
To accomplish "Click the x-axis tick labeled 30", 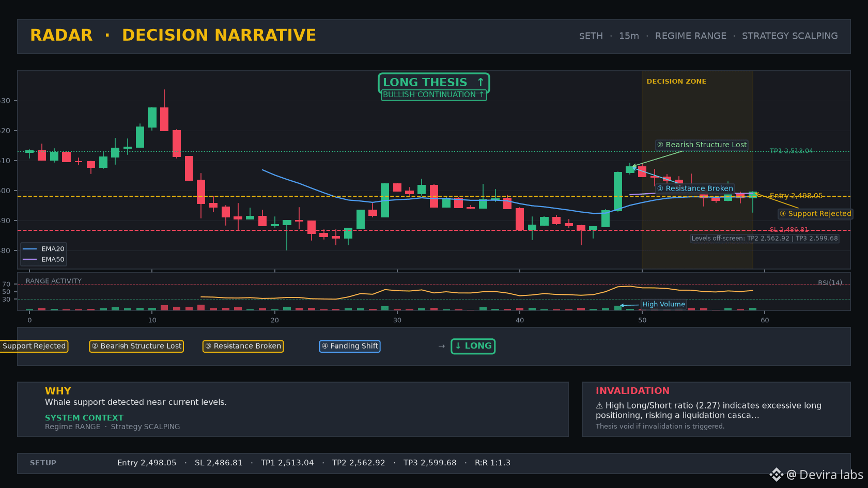I will click(397, 320).
